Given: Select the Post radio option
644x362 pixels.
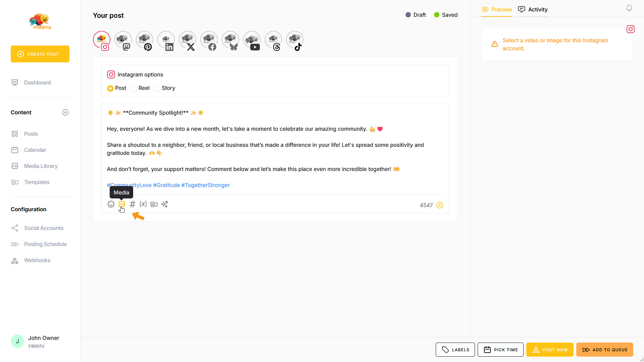Looking at the screenshot, I should 110,88.
